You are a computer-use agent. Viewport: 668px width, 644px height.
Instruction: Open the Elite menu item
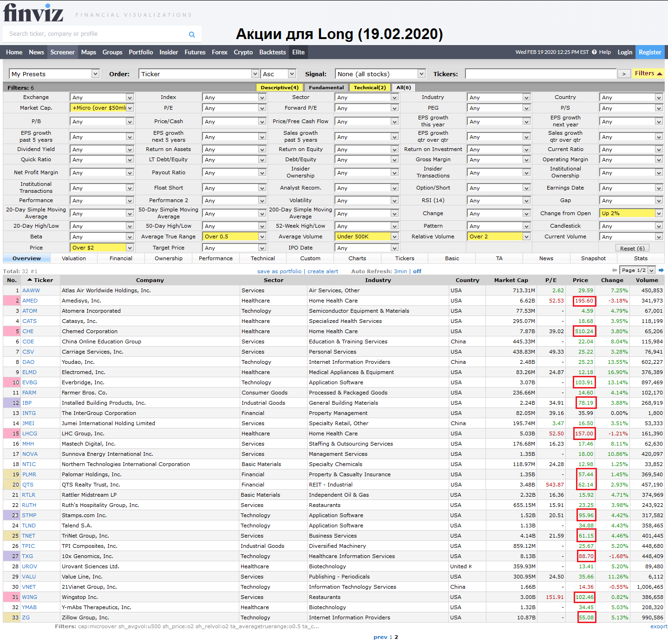(299, 52)
